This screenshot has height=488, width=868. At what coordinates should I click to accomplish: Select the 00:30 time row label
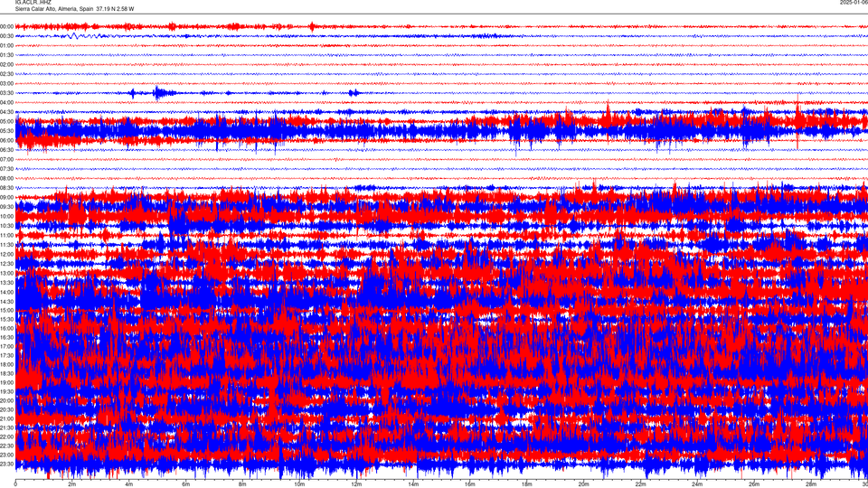6,36
